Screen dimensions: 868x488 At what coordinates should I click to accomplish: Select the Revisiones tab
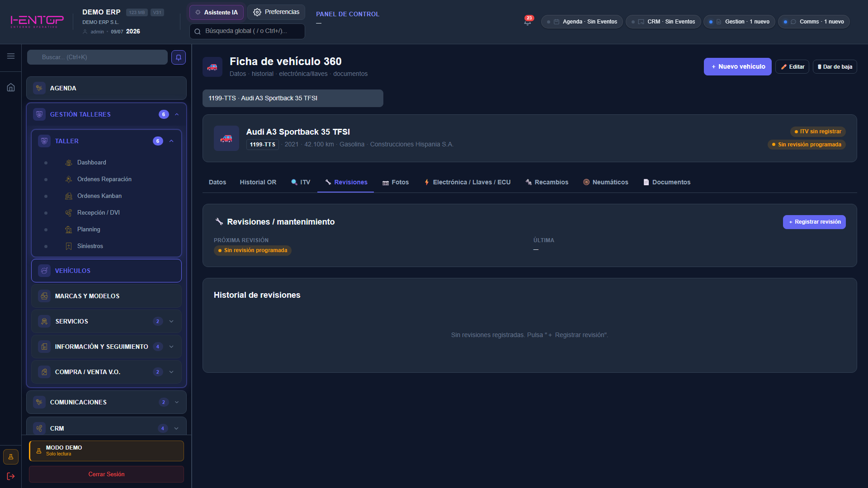click(x=346, y=182)
